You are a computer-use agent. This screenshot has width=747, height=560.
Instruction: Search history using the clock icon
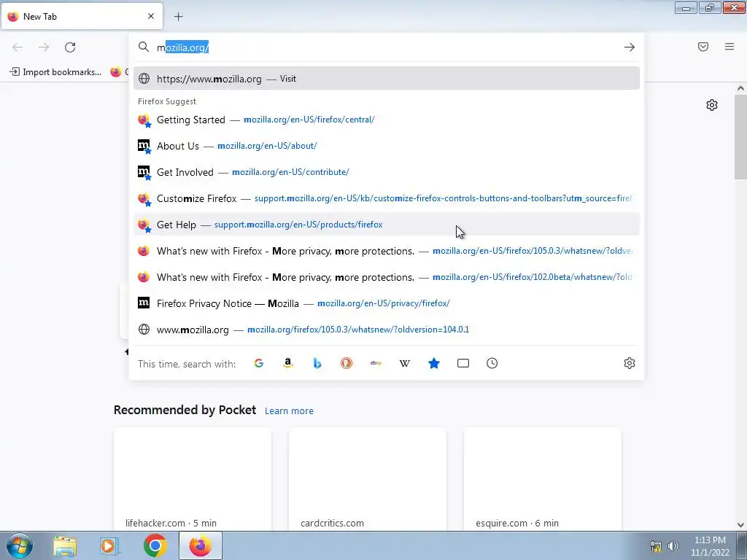click(492, 363)
